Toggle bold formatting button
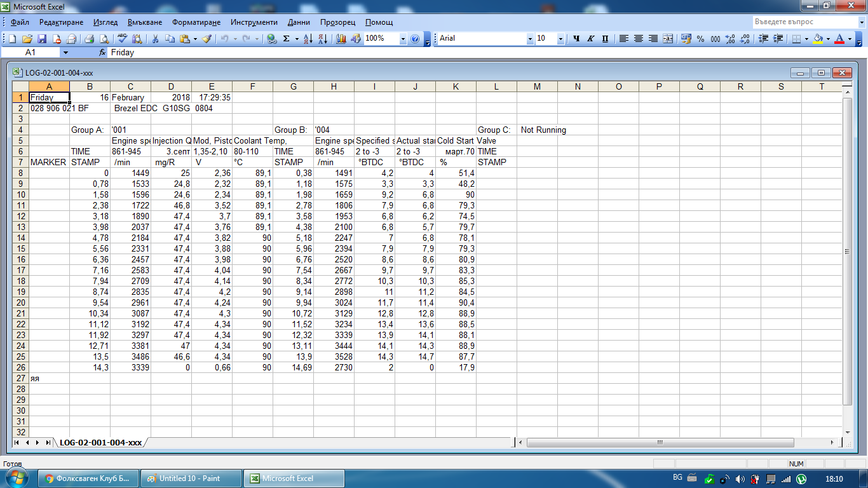The image size is (868, 488). click(x=576, y=39)
